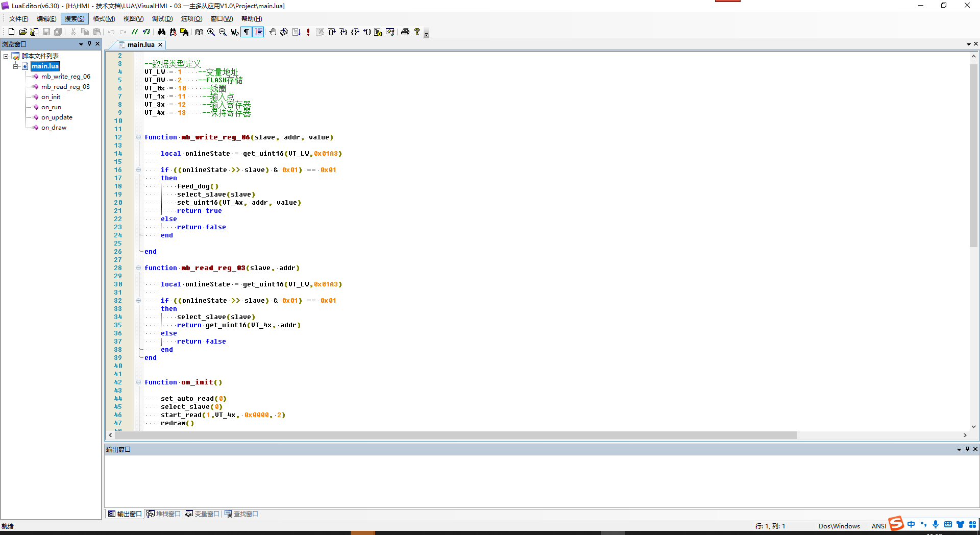Switch to the 查找窗口 bottom tab
Screen dimensions: 980x535
241,514
